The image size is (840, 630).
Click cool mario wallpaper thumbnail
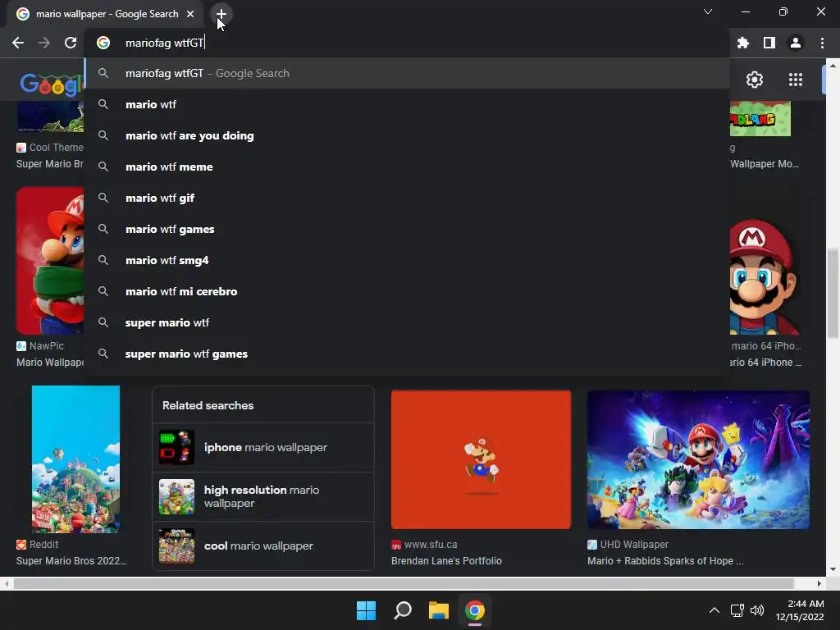(x=176, y=546)
